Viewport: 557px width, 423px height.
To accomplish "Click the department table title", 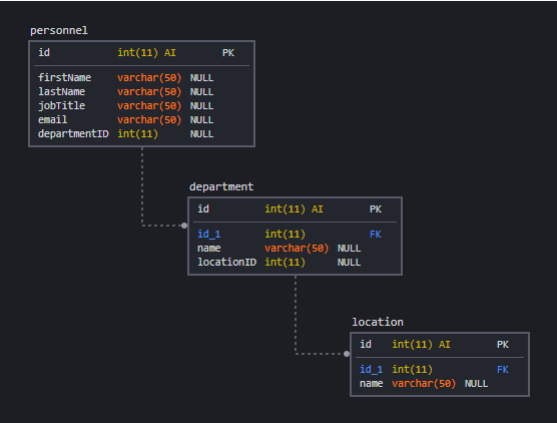I will tap(221, 187).
